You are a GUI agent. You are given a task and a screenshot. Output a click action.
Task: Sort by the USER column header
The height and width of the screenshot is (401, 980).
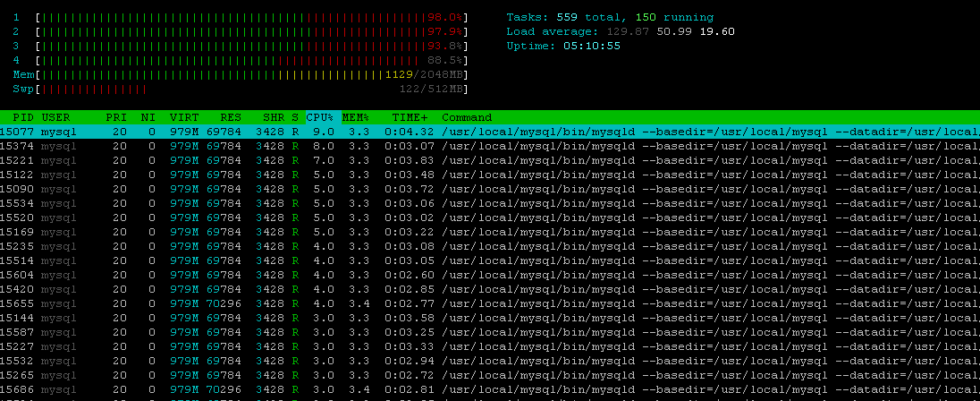tap(55, 117)
